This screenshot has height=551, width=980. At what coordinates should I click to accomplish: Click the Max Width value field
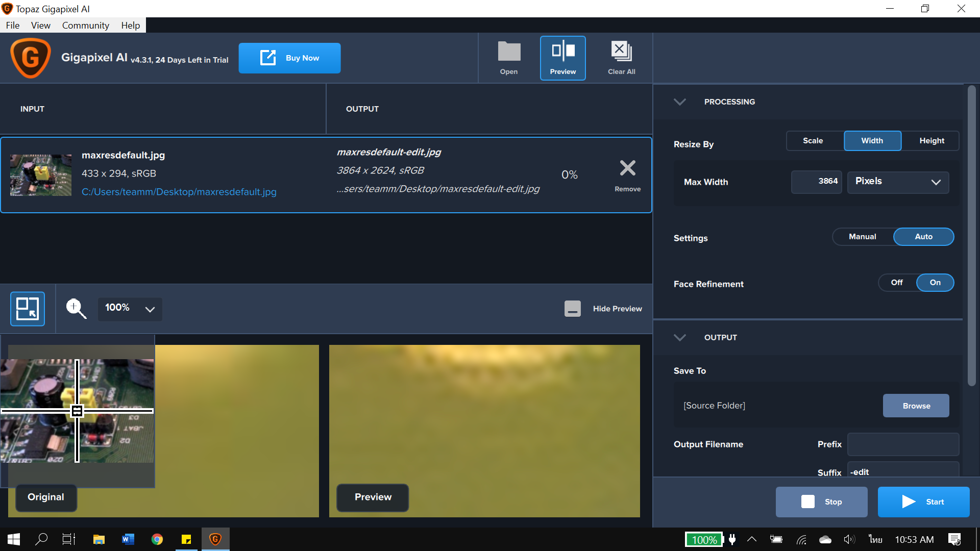pyautogui.click(x=816, y=182)
